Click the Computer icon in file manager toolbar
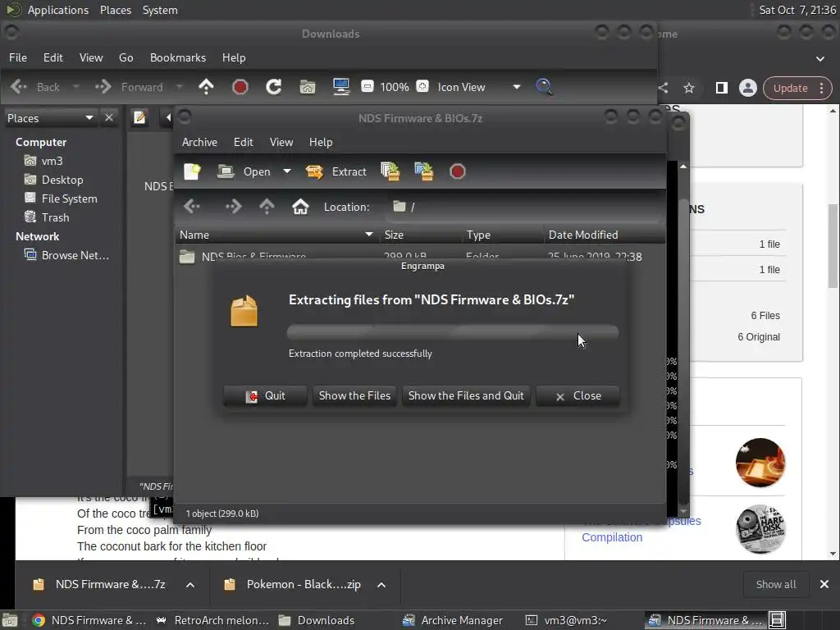This screenshot has width=840, height=630. pos(341,87)
